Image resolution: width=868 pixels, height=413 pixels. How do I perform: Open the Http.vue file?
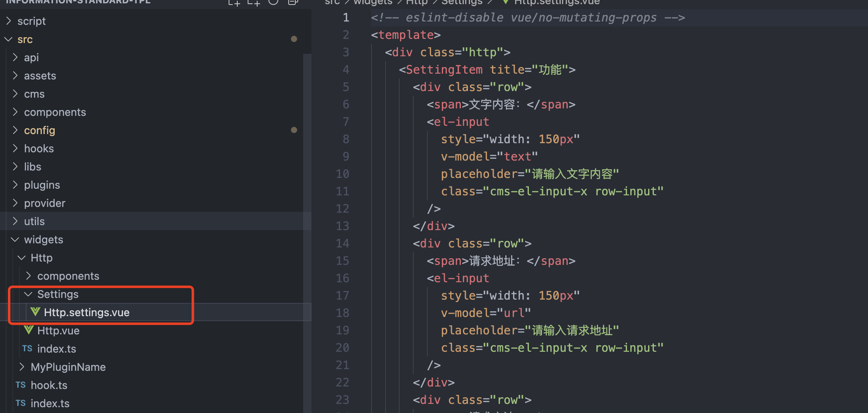tap(58, 331)
